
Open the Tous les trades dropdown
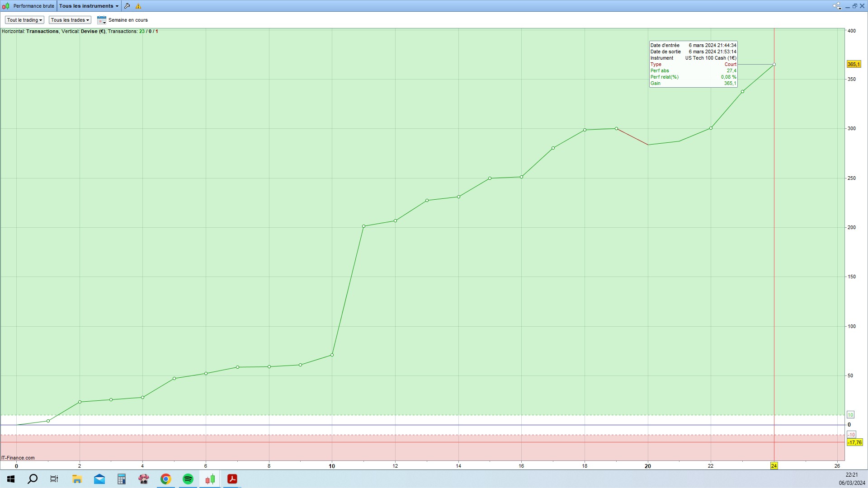pyautogui.click(x=70, y=20)
